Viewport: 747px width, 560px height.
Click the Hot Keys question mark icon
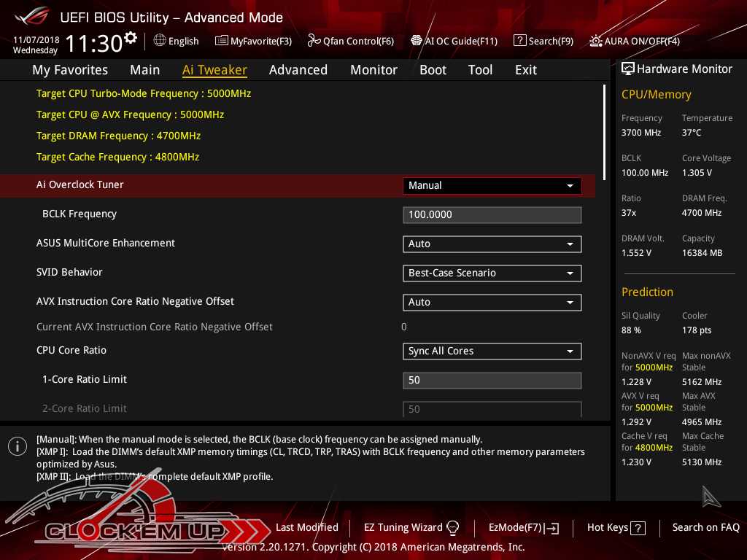click(x=638, y=528)
